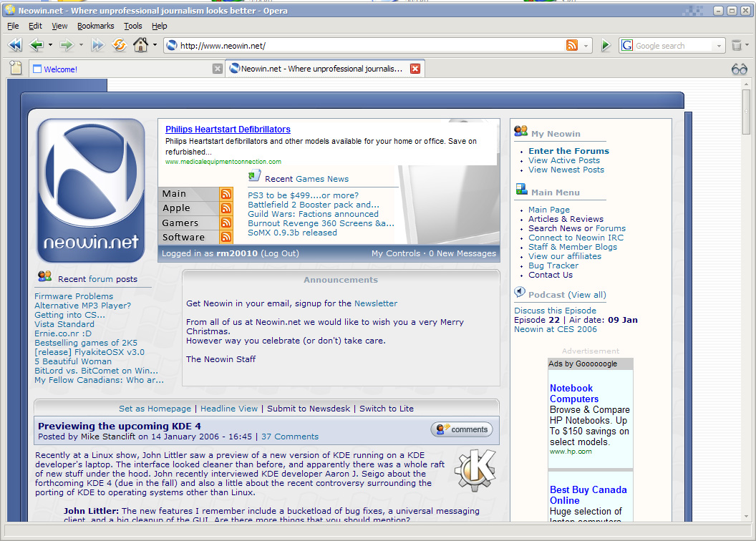Open the Home button dropdown arrow
This screenshot has height=541, width=756.
click(155, 45)
